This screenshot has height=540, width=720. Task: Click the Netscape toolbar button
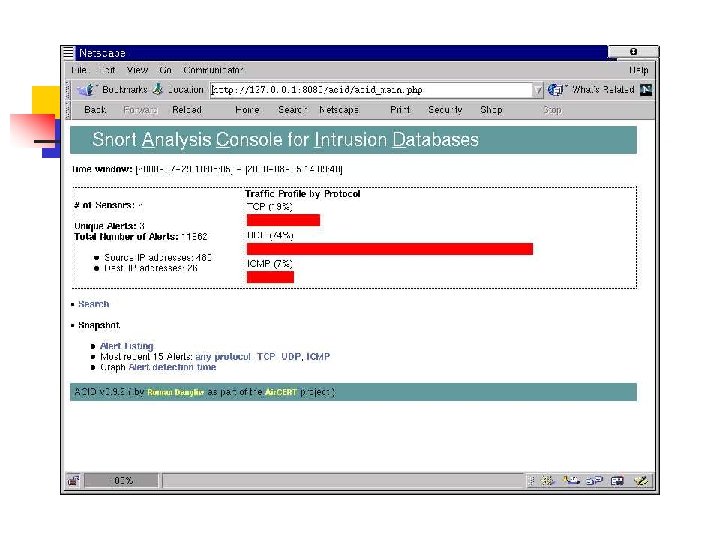click(x=339, y=110)
